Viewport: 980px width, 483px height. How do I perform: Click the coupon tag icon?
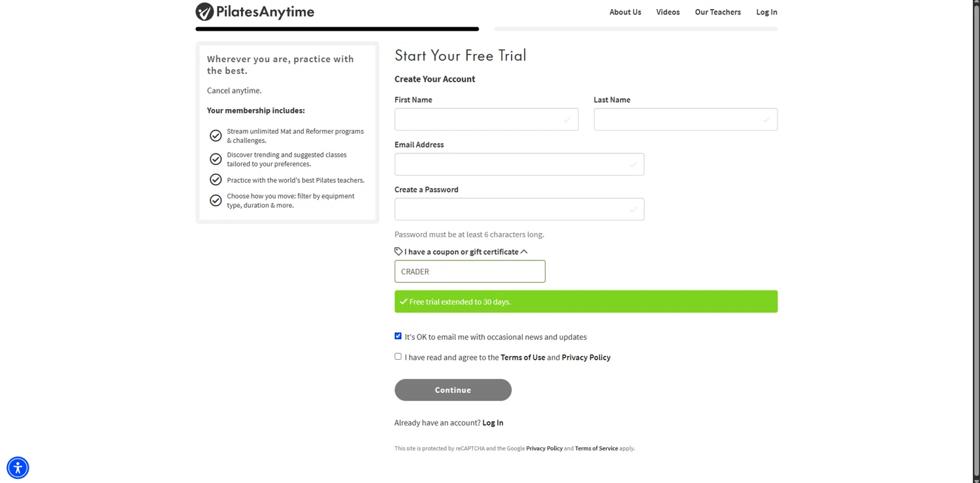point(399,251)
